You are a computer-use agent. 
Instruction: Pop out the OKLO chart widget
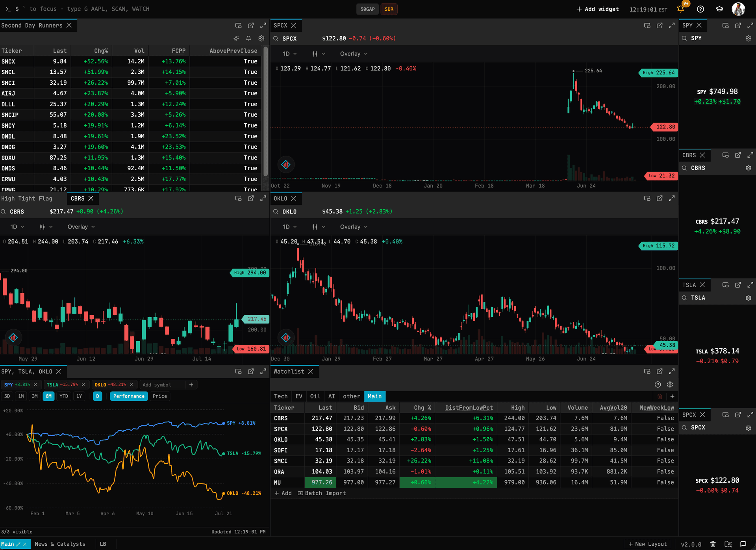[660, 199]
